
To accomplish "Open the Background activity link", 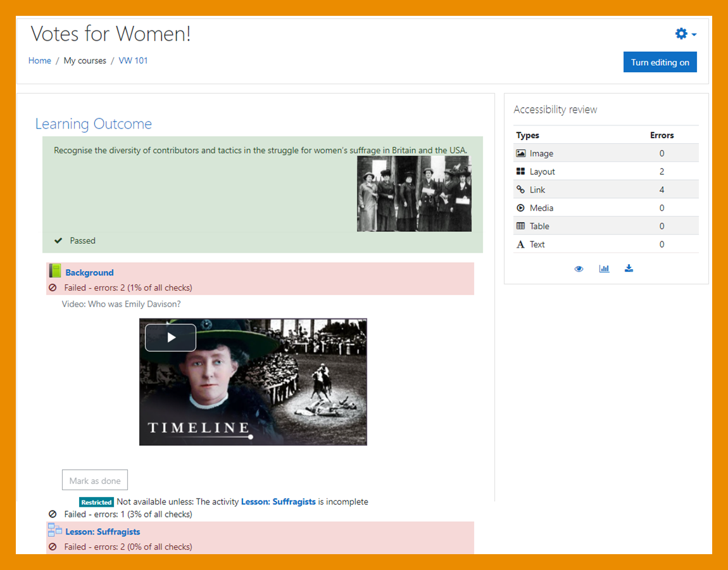I will click(x=89, y=272).
